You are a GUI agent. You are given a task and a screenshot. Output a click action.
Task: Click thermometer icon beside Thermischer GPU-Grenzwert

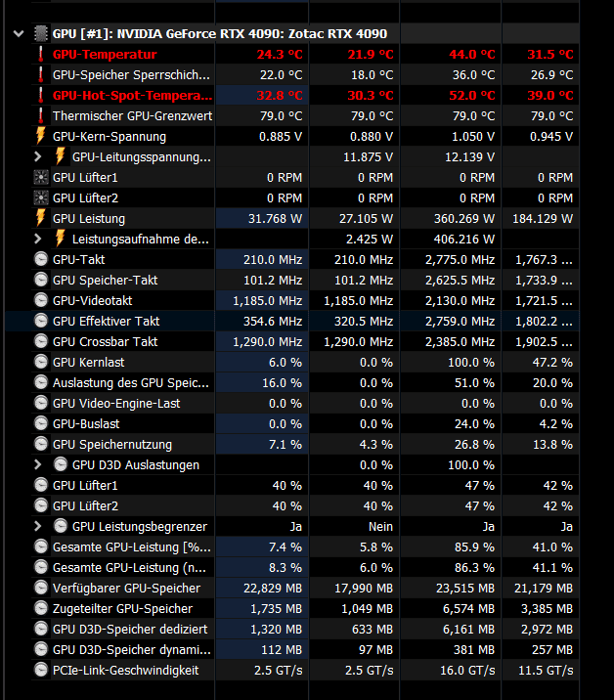click(41, 115)
